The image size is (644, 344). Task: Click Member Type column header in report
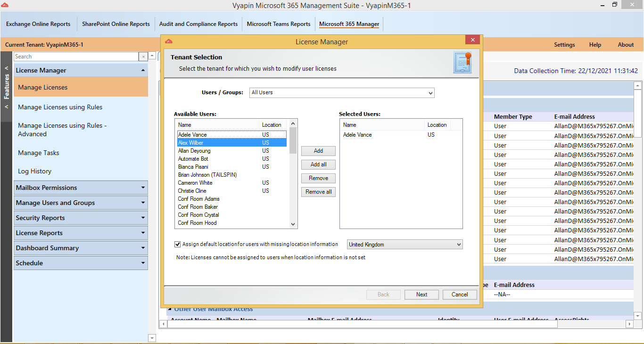pos(513,116)
